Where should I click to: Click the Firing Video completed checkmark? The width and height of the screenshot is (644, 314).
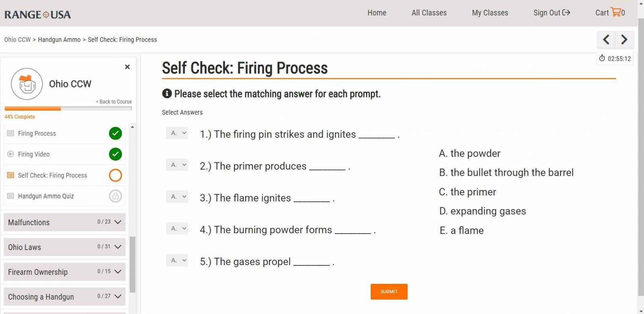(116, 154)
